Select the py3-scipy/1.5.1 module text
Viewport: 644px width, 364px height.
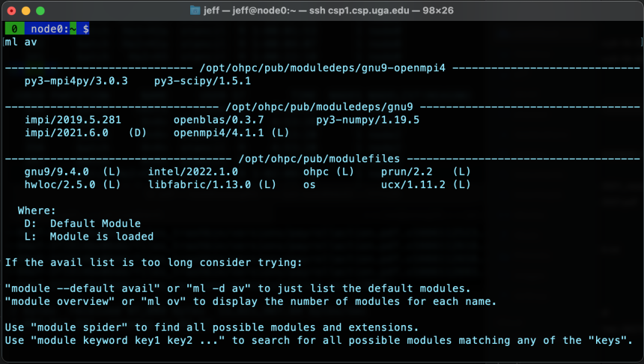point(202,81)
